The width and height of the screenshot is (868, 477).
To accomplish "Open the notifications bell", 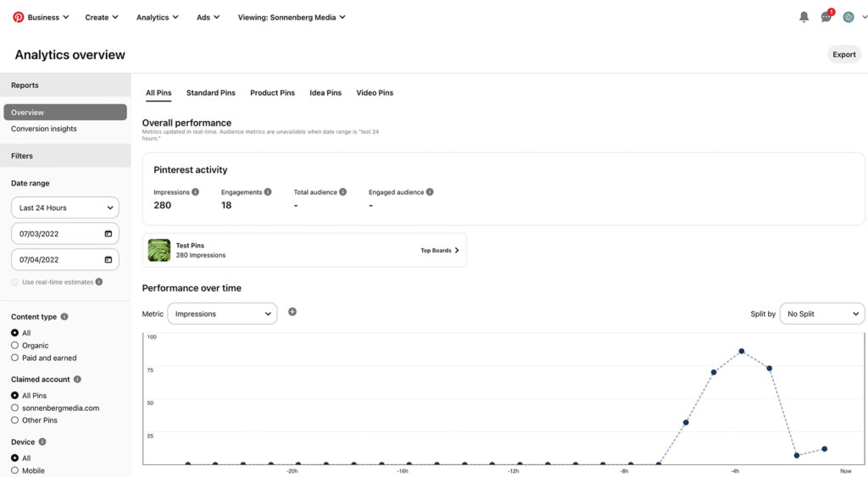I will coord(804,17).
